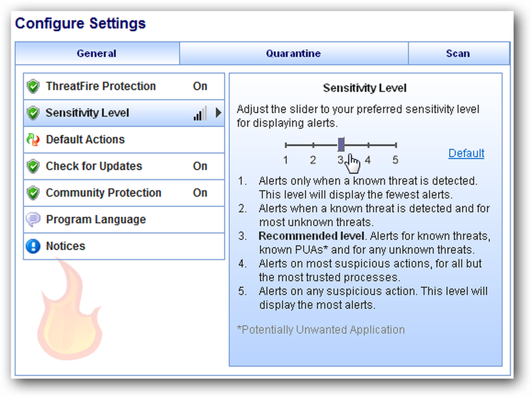
Task: Open the Notices settings row
Action: point(124,246)
